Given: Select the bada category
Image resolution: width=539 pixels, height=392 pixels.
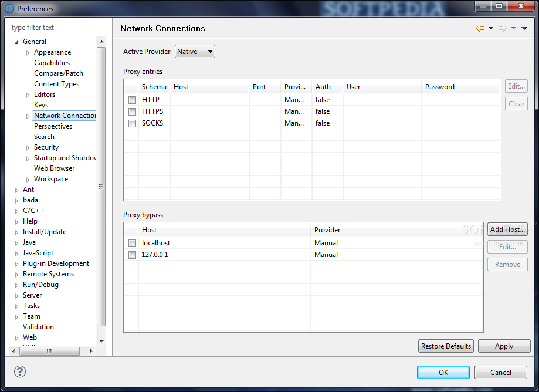Looking at the screenshot, I should [x=30, y=200].
